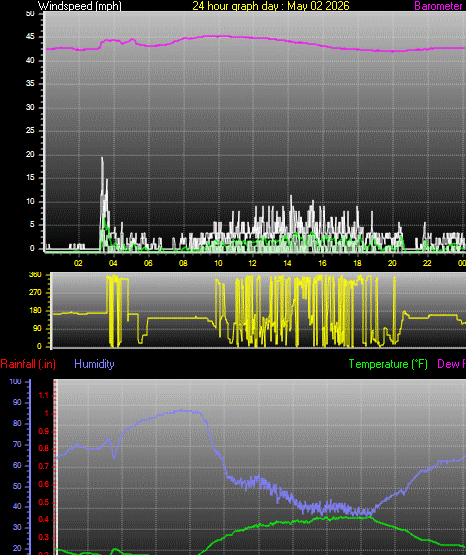Click the '40' windspeed axis value

click(30, 60)
